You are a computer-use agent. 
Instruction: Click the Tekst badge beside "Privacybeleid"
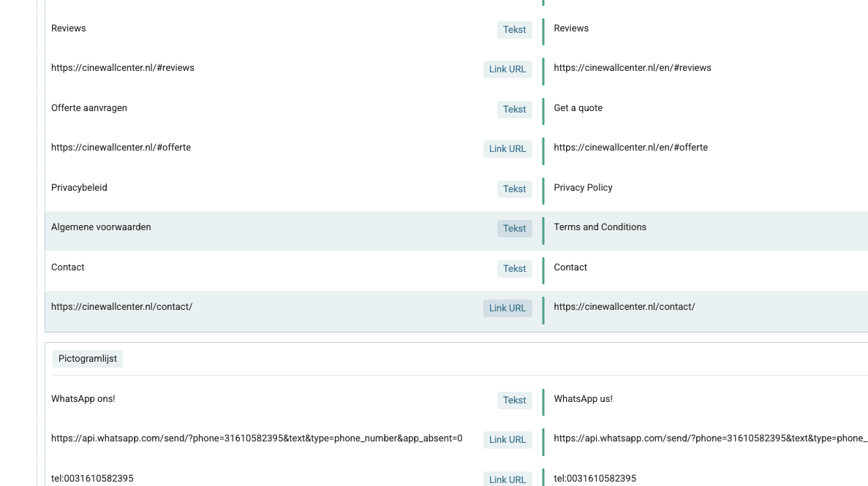tap(514, 189)
